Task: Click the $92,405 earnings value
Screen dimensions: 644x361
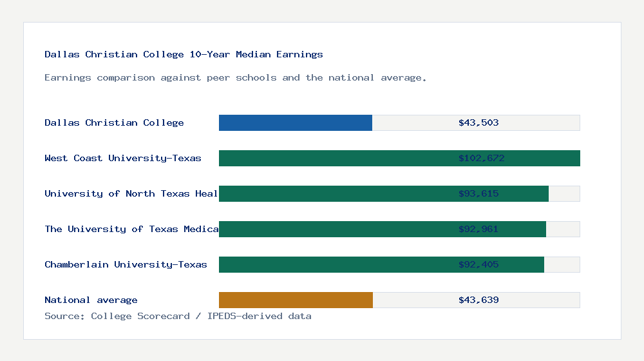Action: [x=478, y=264]
